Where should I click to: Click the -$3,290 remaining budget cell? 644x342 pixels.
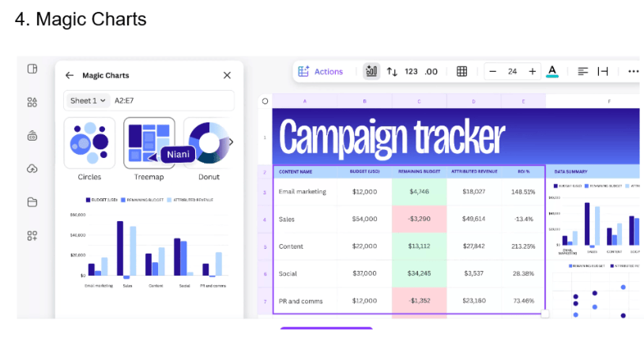point(420,220)
